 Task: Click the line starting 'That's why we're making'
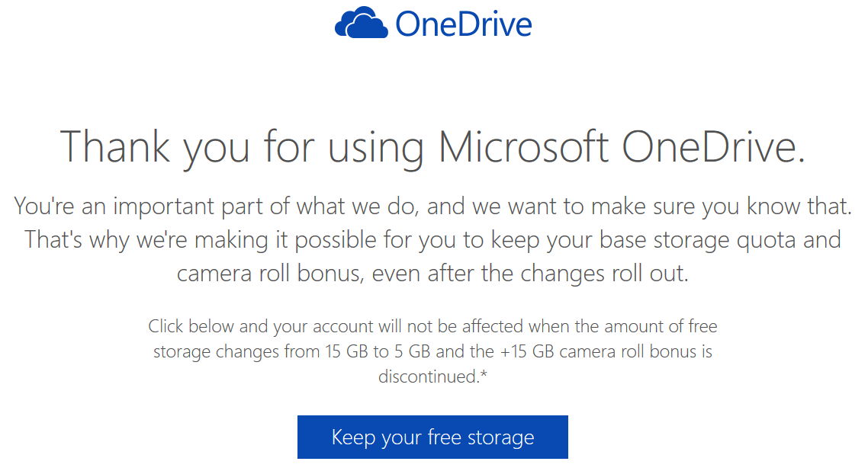pos(432,241)
